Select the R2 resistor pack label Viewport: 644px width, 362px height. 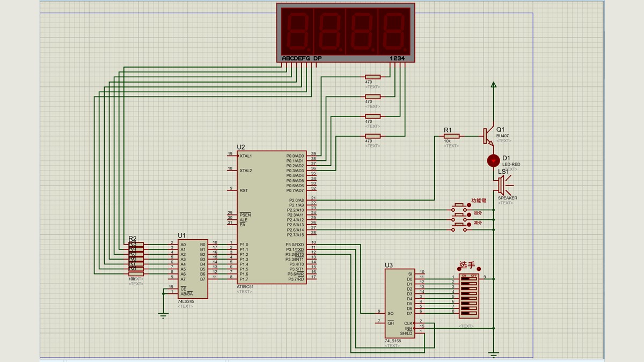click(x=133, y=239)
